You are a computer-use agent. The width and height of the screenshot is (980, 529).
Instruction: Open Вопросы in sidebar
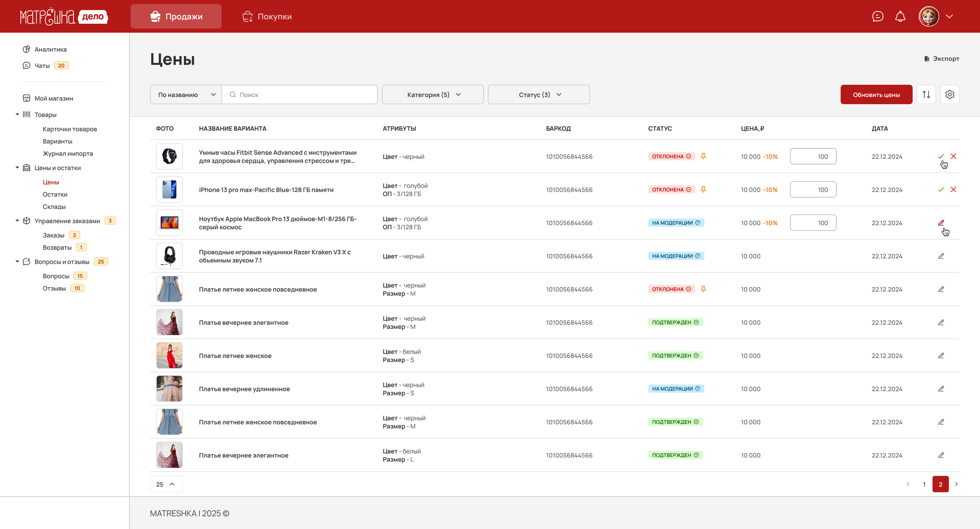(x=56, y=276)
